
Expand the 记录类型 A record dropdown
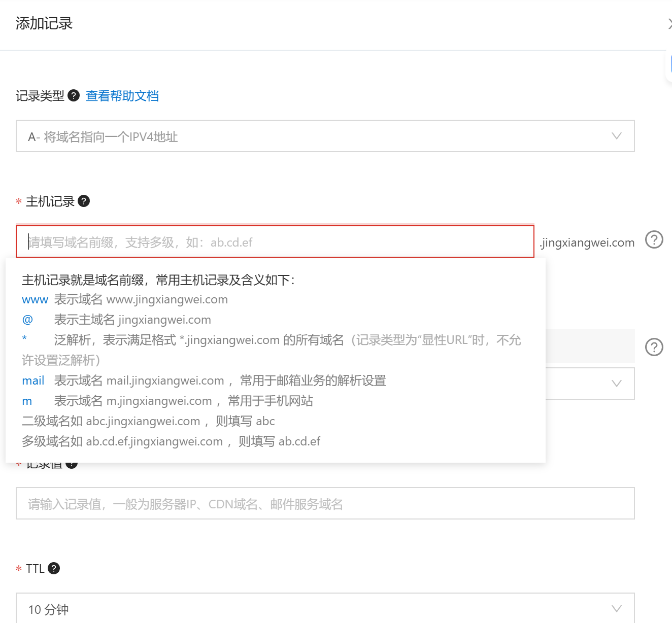[325, 136]
